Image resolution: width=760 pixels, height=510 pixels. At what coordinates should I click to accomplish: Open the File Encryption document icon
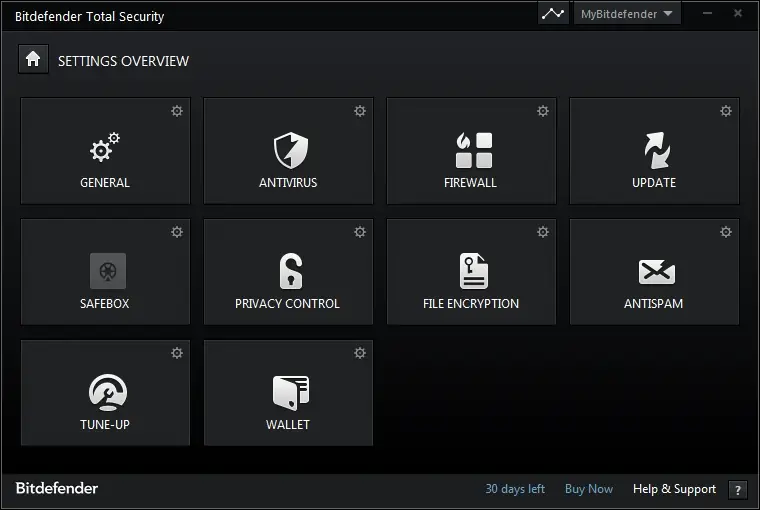(x=473, y=271)
